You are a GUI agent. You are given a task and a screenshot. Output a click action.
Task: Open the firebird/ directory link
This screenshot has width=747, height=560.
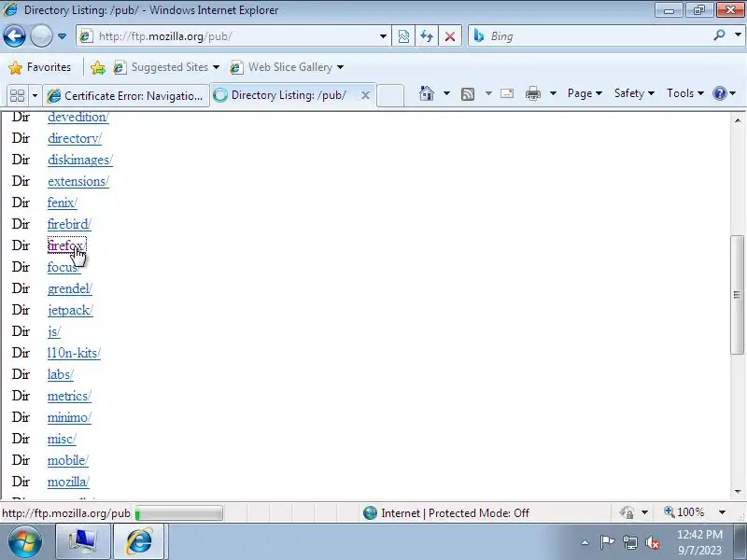tap(69, 224)
